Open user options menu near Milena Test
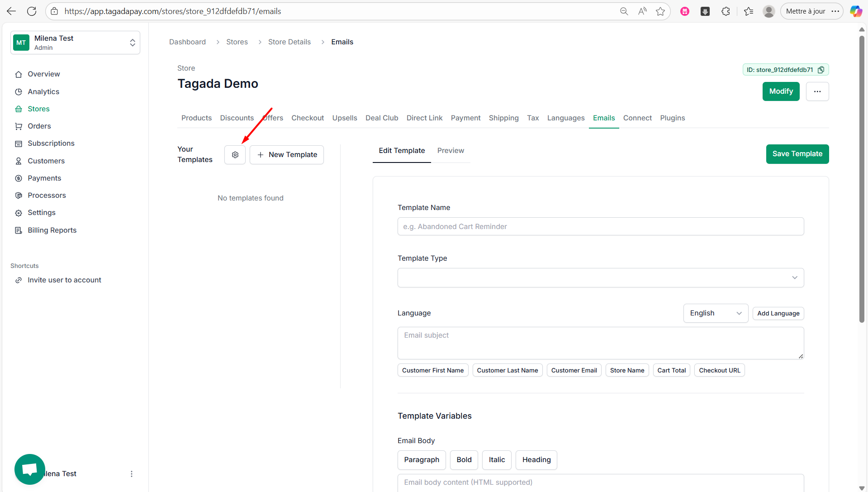Image resolution: width=868 pixels, height=492 pixels. coord(132,473)
